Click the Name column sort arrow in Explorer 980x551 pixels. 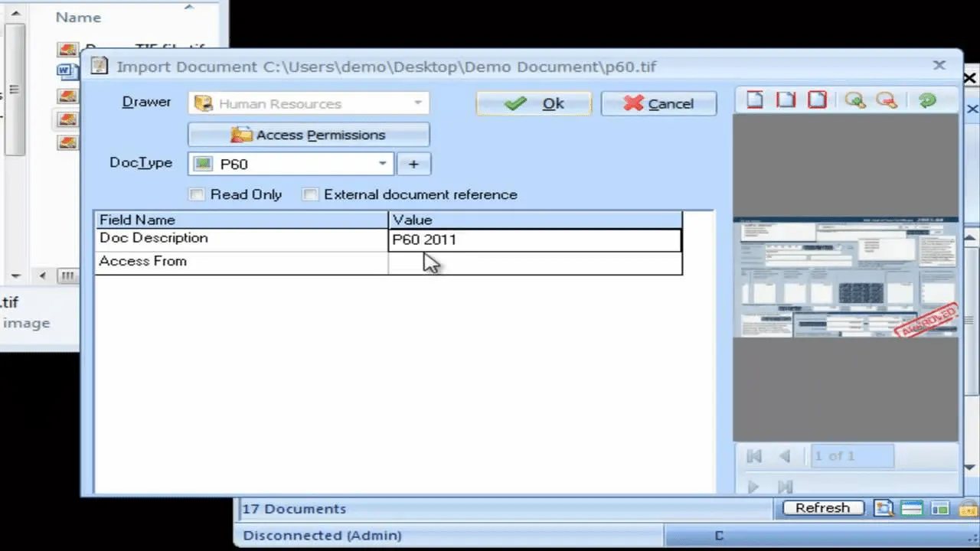(x=189, y=7)
